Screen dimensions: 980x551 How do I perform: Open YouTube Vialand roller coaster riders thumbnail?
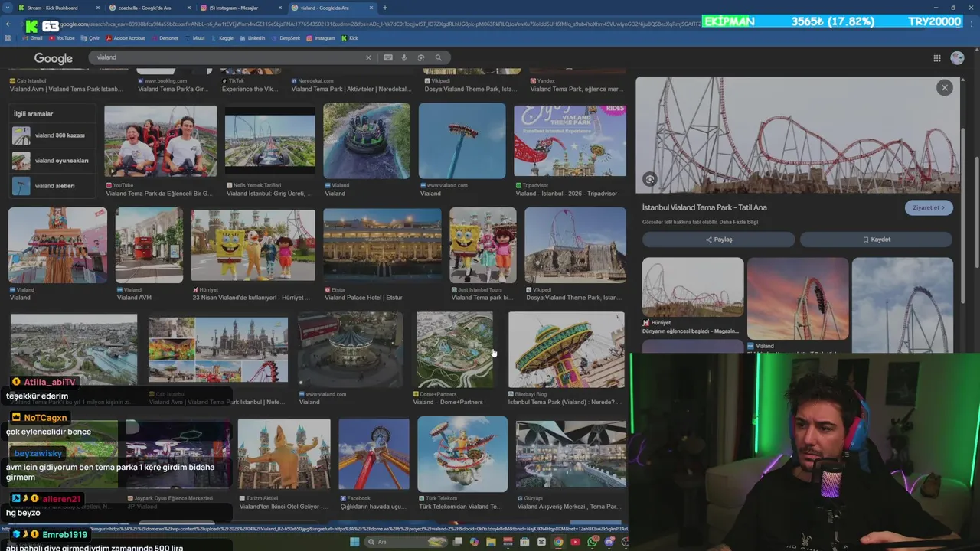click(161, 141)
